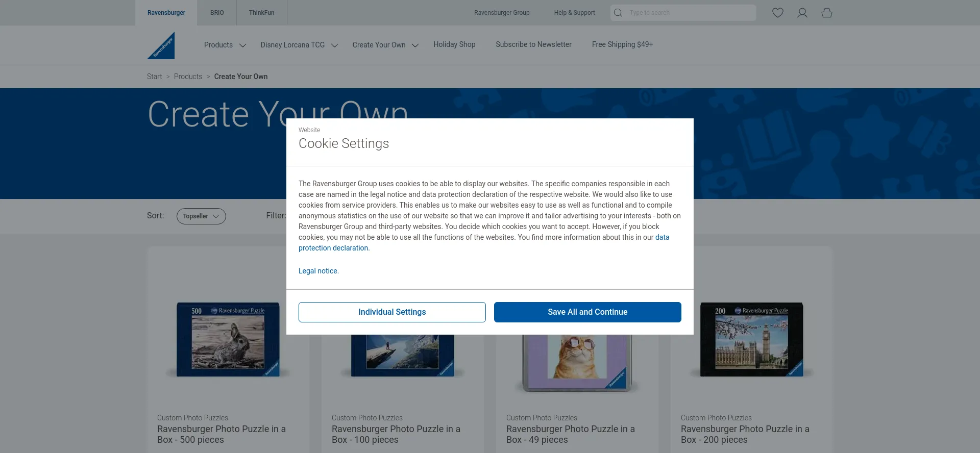Expand the Disney Lorcana TCG chevron

335,45
